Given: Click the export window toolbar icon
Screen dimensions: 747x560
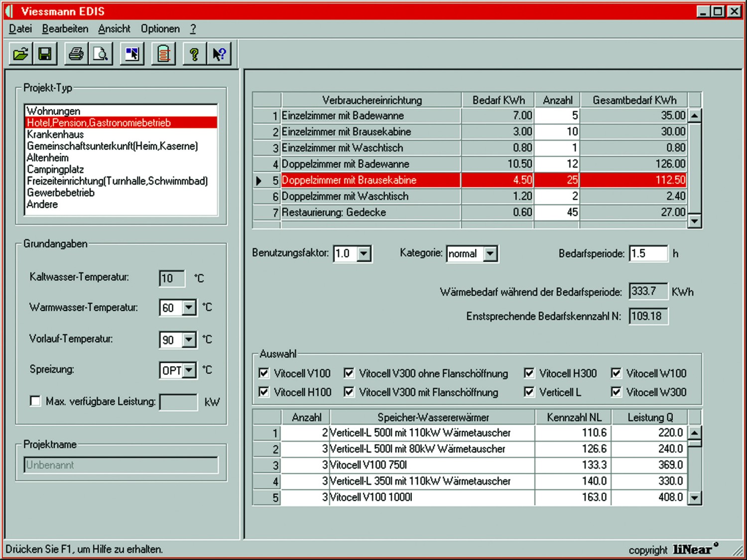Looking at the screenshot, I should click(132, 54).
